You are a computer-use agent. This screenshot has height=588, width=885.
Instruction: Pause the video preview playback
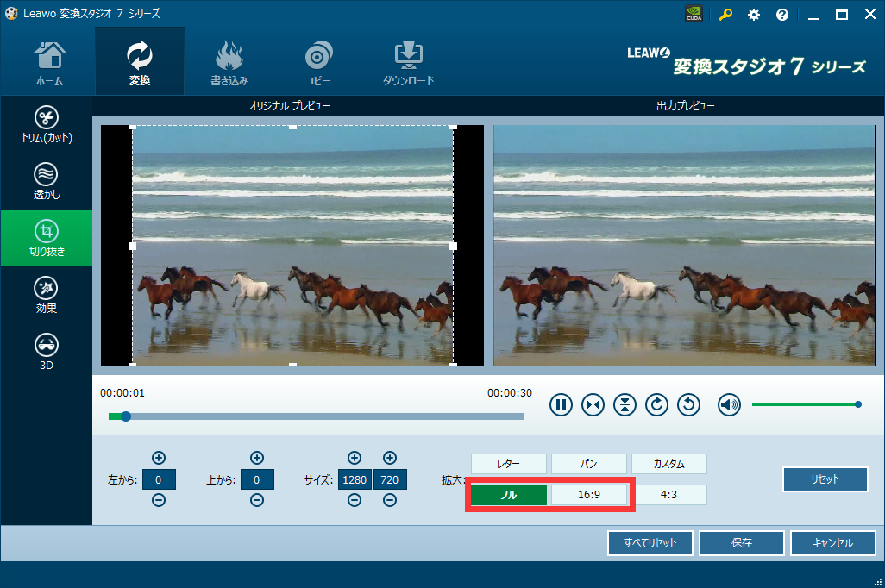coord(561,404)
